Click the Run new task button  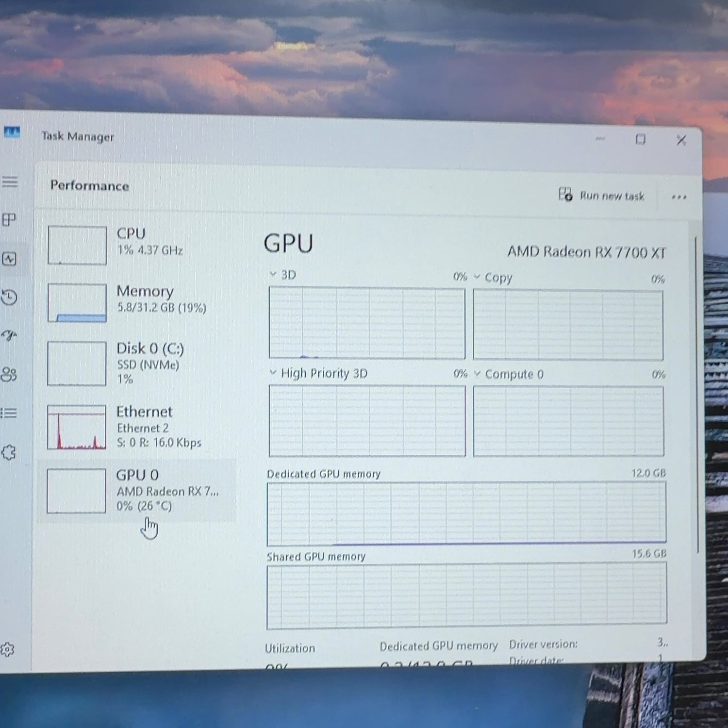[x=601, y=195]
